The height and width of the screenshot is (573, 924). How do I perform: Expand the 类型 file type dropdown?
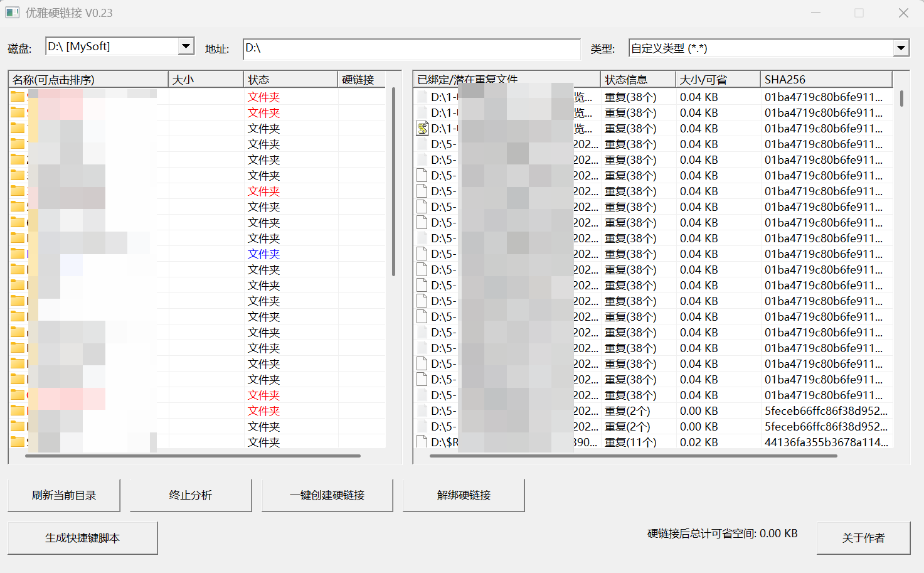click(x=901, y=48)
